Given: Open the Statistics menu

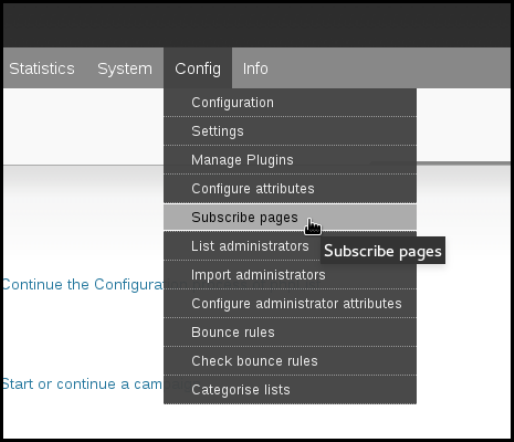Looking at the screenshot, I should pyautogui.click(x=42, y=69).
